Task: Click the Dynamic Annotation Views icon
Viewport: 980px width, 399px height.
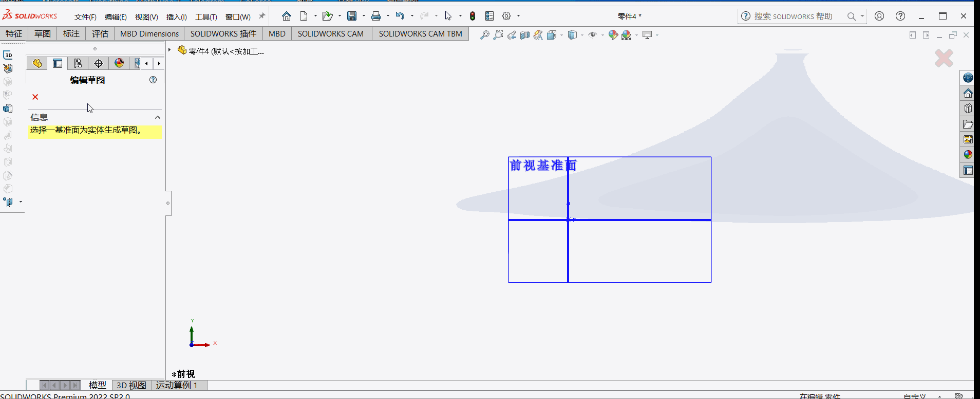Action: tap(538, 35)
